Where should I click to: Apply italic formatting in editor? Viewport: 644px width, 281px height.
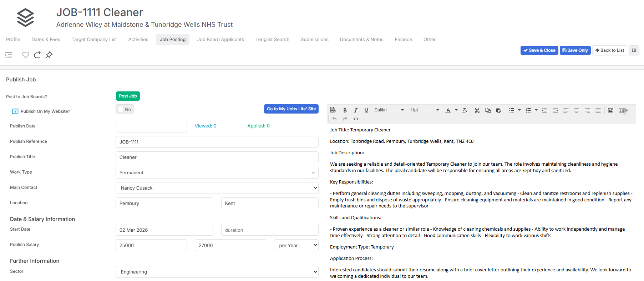pyautogui.click(x=355, y=110)
